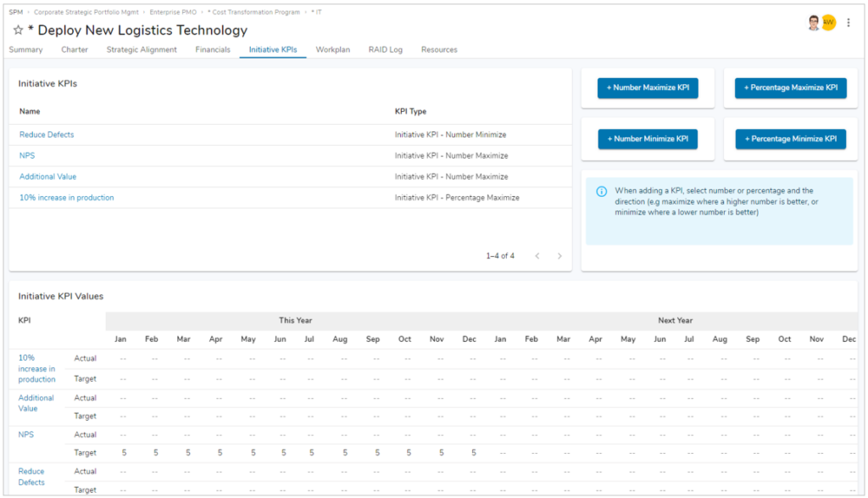Click the Percentage Maximize KPI button
This screenshot has height=498, width=868.
click(x=790, y=87)
